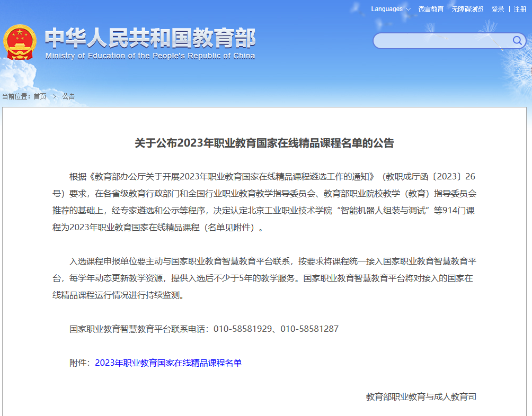The image size is (532, 416).
Task: Click the 中华人民共和国教育部 site title
Action: pyautogui.click(x=150, y=38)
